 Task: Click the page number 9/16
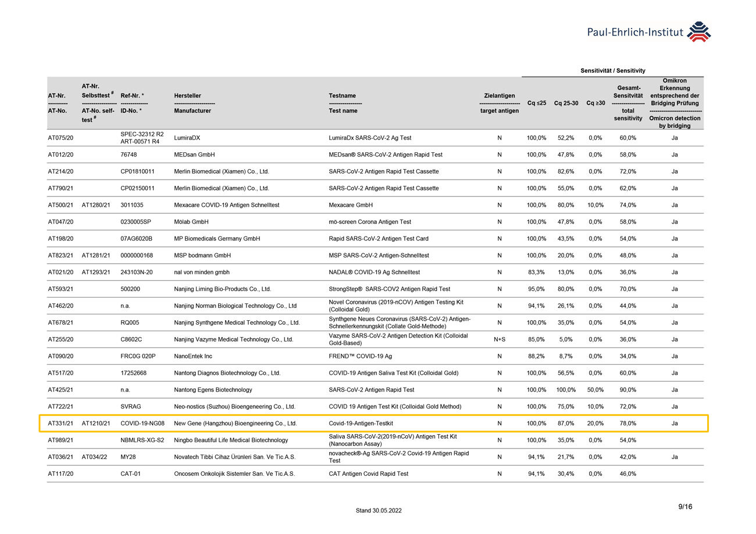tap(685, 507)
